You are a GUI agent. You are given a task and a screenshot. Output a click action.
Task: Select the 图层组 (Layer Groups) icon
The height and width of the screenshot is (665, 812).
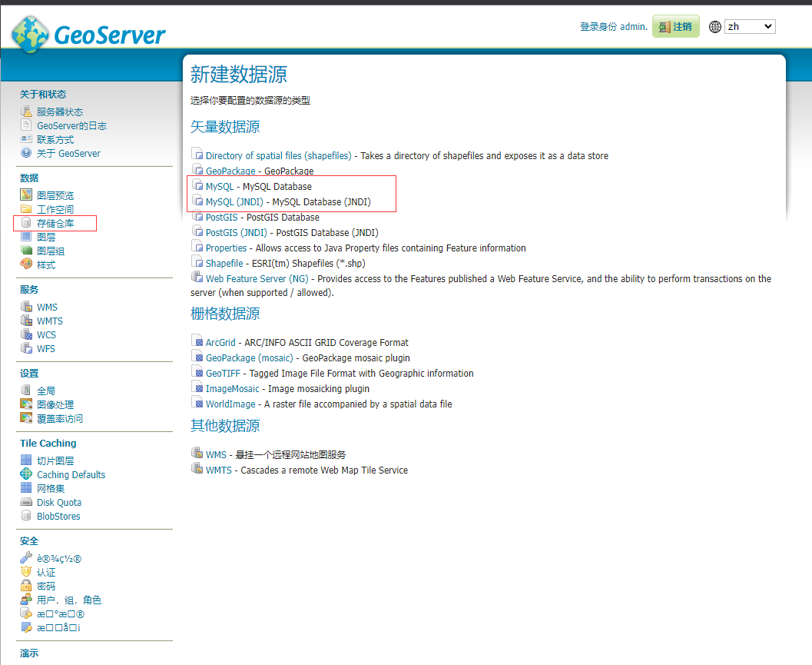point(25,251)
